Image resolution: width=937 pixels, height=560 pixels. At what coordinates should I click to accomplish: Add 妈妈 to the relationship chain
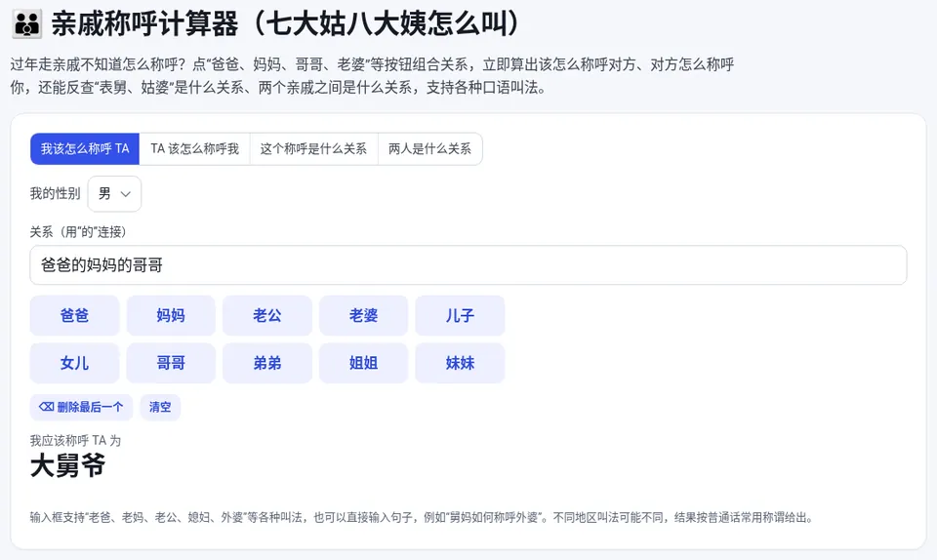(171, 315)
